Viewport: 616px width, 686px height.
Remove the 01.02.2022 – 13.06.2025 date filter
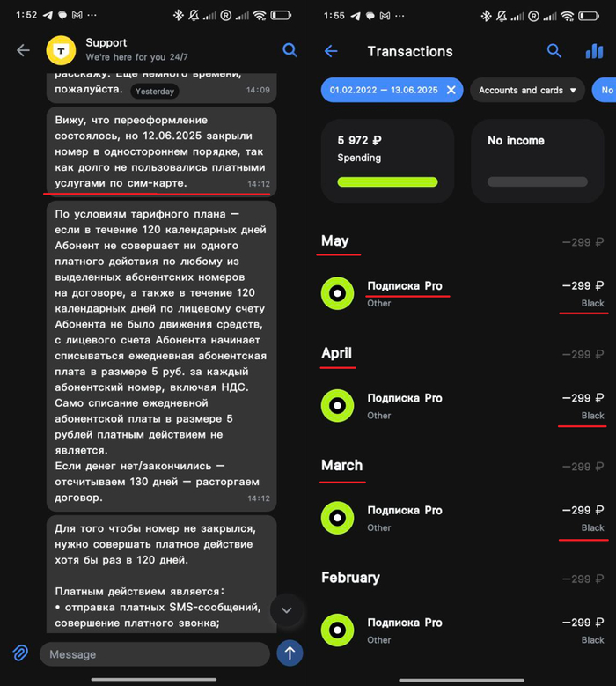[x=451, y=90]
